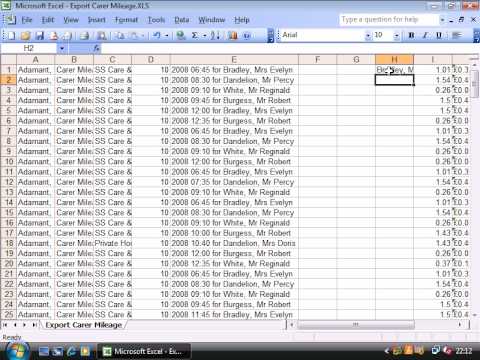Click in the Type a question for help box
This screenshot has width=480, height=360.
[388, 20]
